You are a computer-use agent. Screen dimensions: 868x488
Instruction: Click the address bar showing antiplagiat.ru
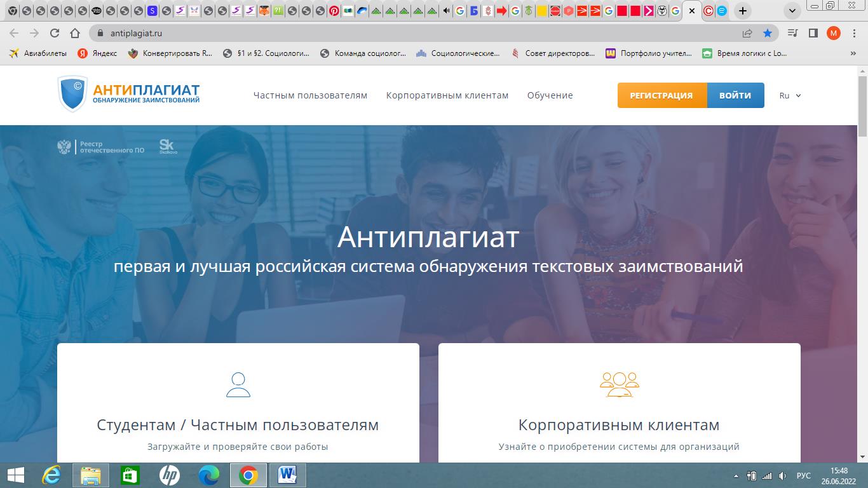tap(422, 33)
